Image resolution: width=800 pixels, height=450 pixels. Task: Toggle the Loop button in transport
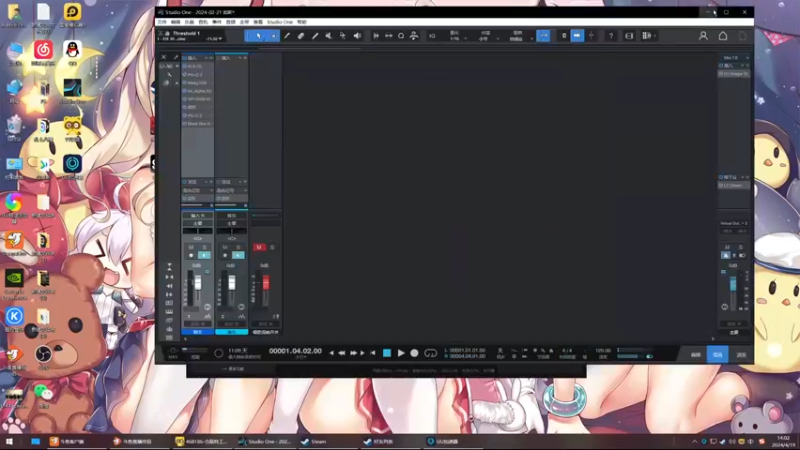[x=431, y=353]
